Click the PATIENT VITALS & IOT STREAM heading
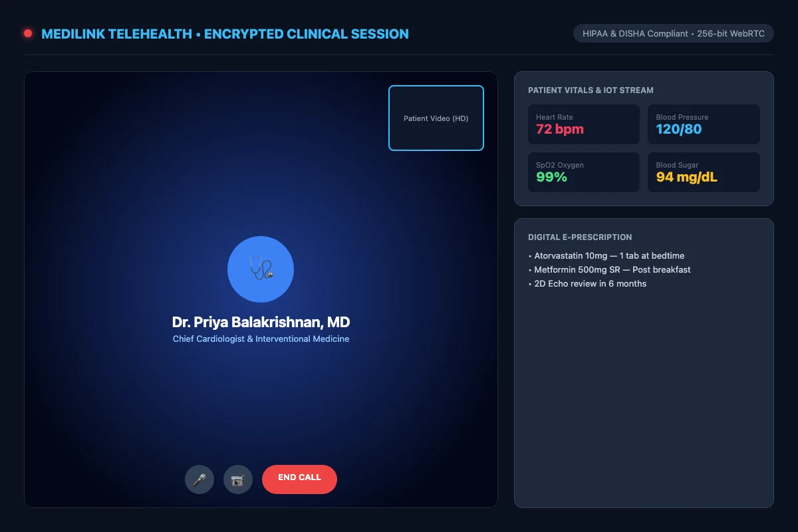Image resolution: width=798 pixels, height=532 pixels. tap(591, 90)
